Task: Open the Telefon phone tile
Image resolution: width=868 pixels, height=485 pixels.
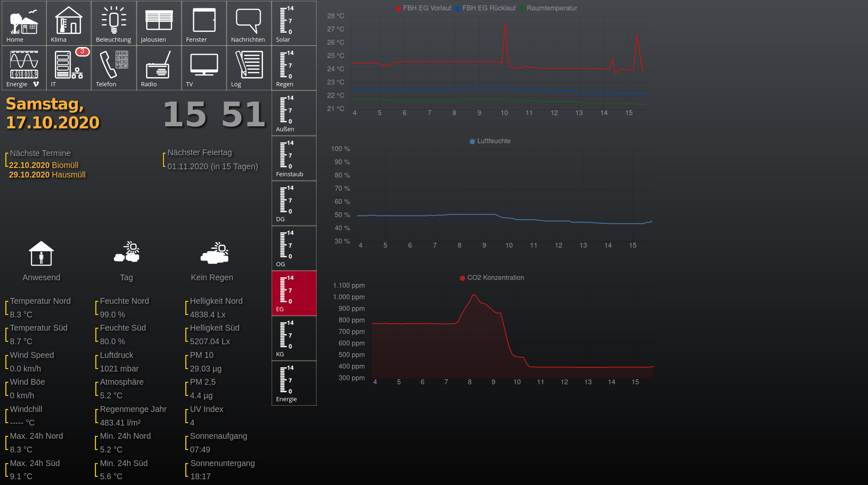Action: click(x=114, y=68)
